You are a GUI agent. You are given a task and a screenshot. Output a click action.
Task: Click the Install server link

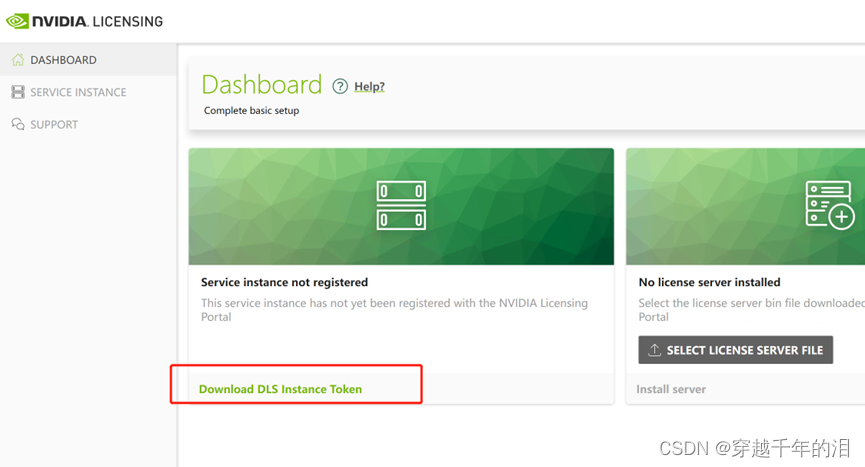click(x=671, y=389)
